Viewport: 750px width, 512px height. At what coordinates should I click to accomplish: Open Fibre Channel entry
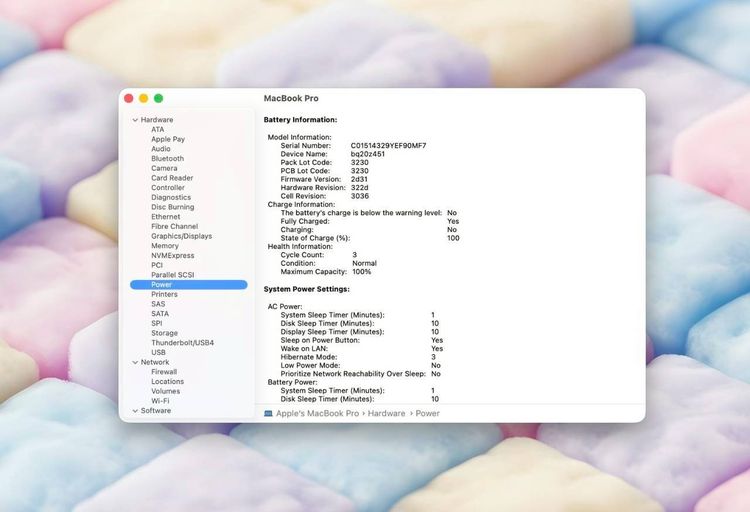pyautogui.click(x=175, y=226)
